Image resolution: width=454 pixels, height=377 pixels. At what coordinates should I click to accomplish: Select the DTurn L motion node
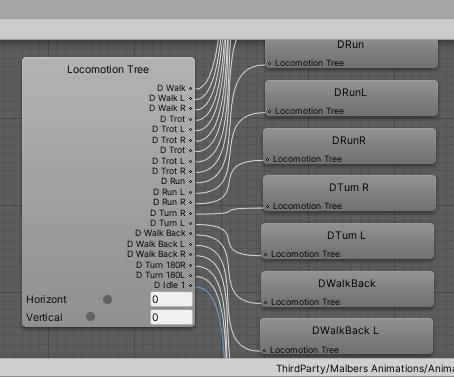point(347,241)
